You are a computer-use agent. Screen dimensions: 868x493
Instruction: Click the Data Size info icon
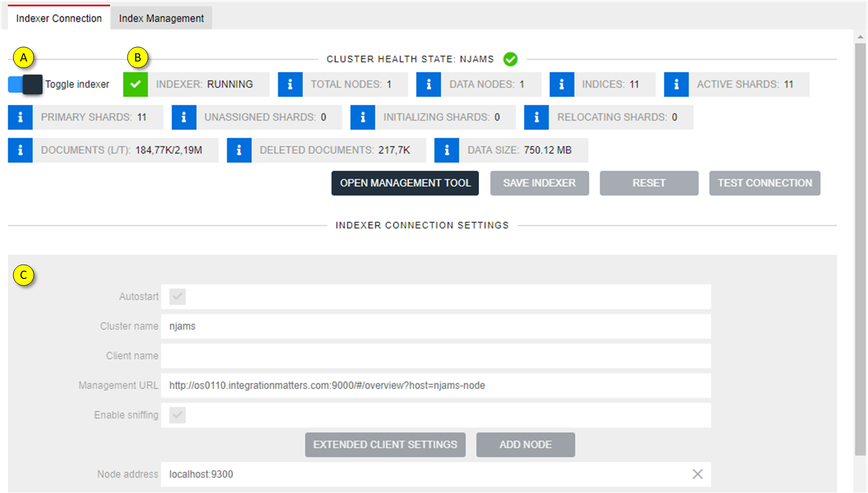(x=447, y=150)
